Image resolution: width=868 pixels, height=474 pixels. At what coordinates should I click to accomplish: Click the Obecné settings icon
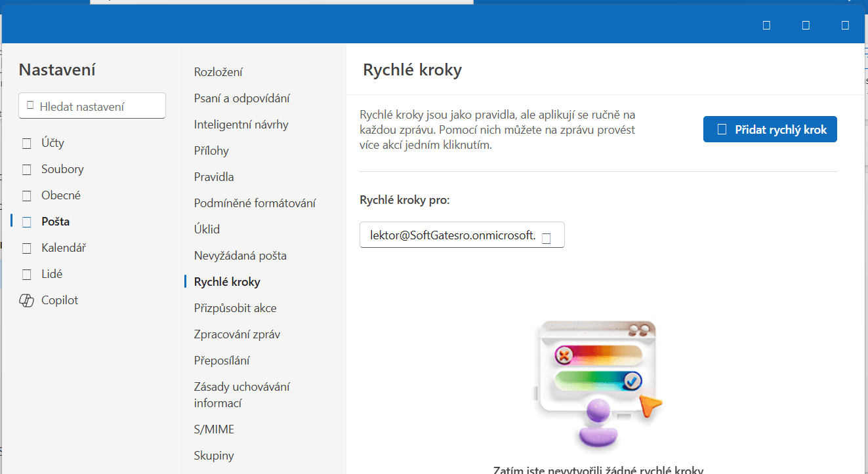click(x=27, y=195)
